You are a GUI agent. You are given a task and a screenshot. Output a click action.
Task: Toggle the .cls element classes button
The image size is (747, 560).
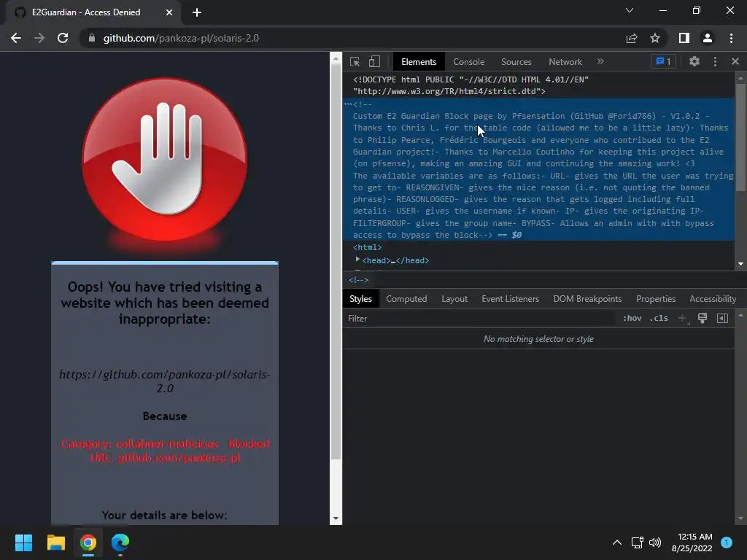point(659,318)
